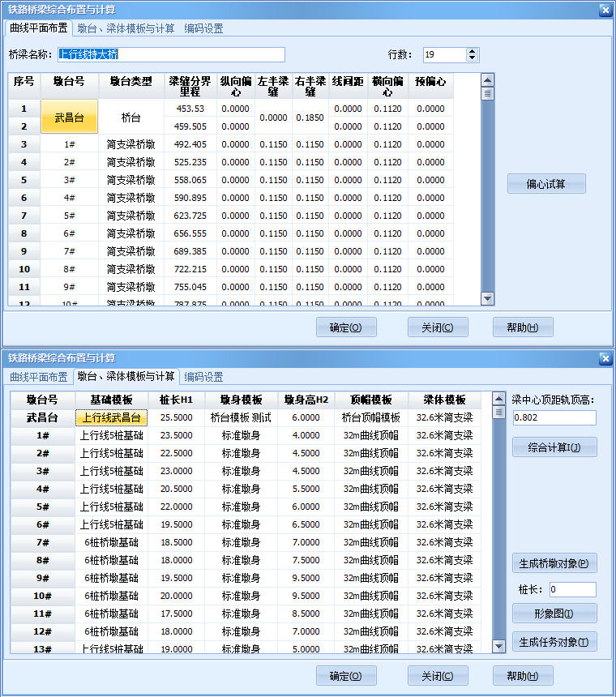Click the upper table's scroll-up arrow
The width and height of the screenshot is (616, 697).
(488, 80)
